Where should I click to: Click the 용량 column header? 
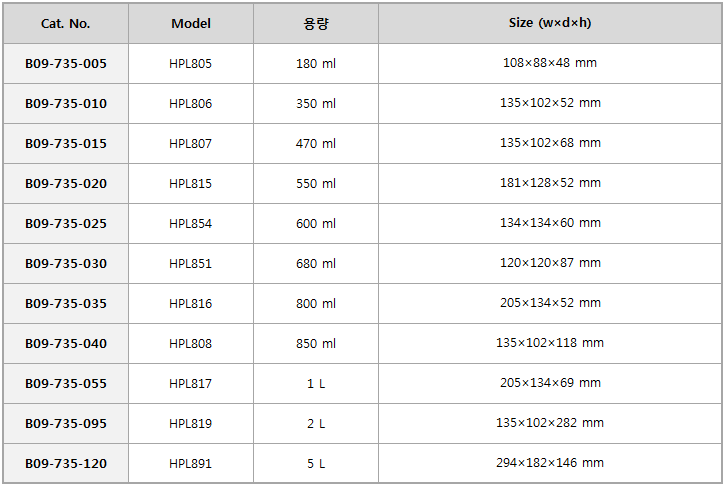[x=316, y=24]
